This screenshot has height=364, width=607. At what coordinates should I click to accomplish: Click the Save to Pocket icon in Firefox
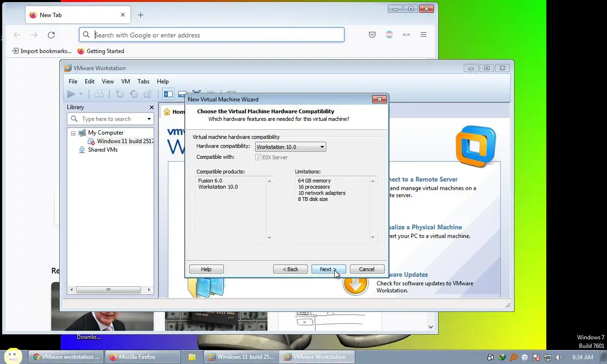[x=372, y=35]
